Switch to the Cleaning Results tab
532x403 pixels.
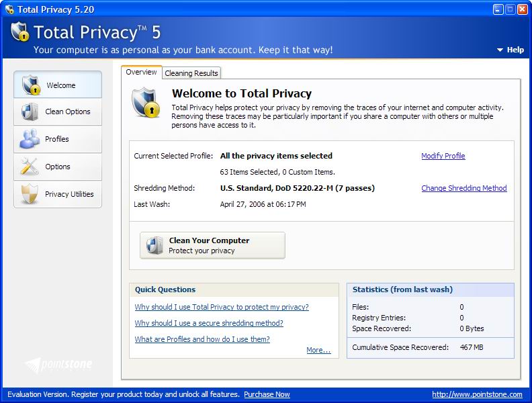(x=191, y=73)
